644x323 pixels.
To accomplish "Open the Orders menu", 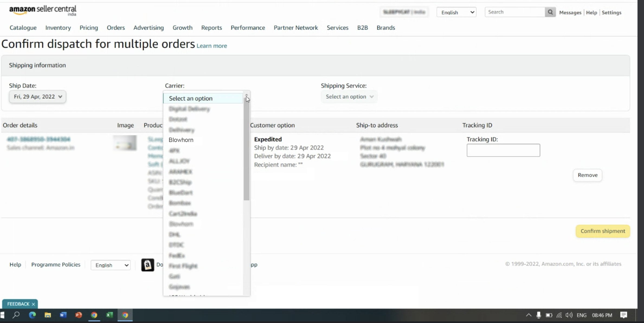I will tap(116, 28).
